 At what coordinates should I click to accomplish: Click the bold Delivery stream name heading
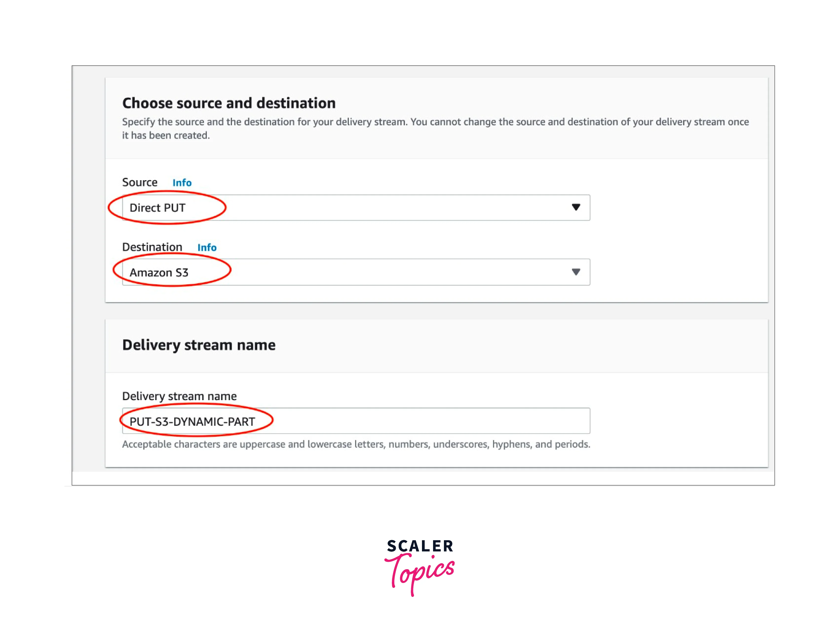tap(199, 345)
